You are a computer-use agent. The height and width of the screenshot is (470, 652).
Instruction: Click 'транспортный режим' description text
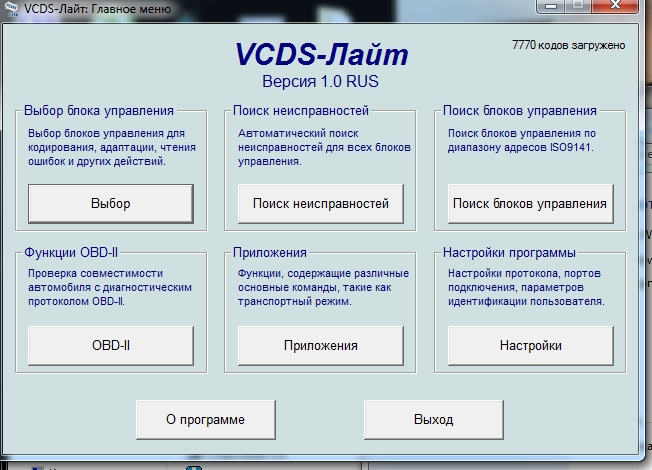[x=294, y=301]
